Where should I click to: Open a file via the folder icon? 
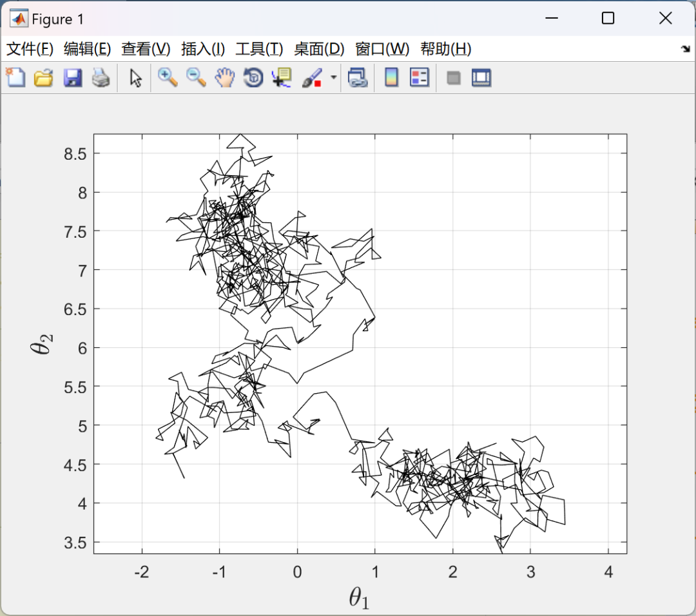[44, 78]
